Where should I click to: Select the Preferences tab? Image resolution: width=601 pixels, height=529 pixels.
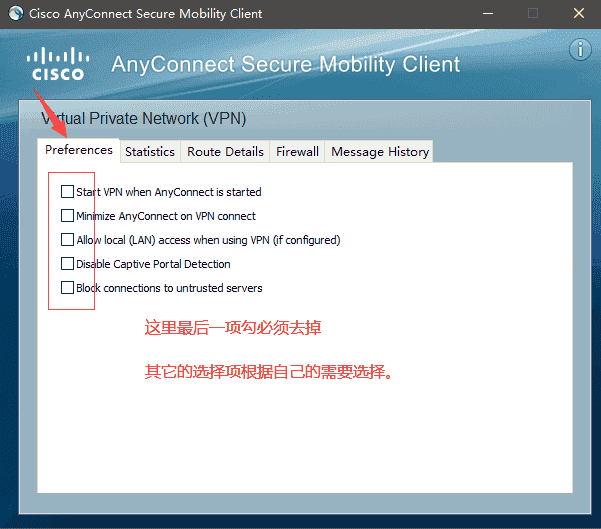coord(79,150)
